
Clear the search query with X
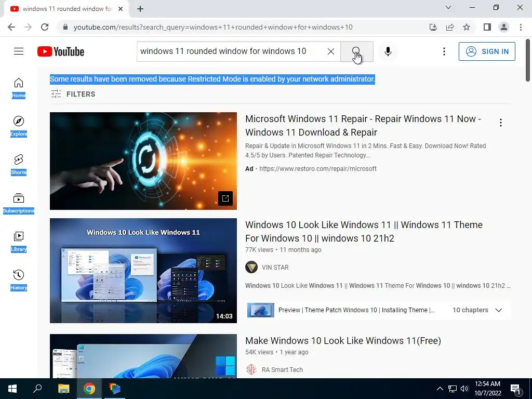(331, 51)
